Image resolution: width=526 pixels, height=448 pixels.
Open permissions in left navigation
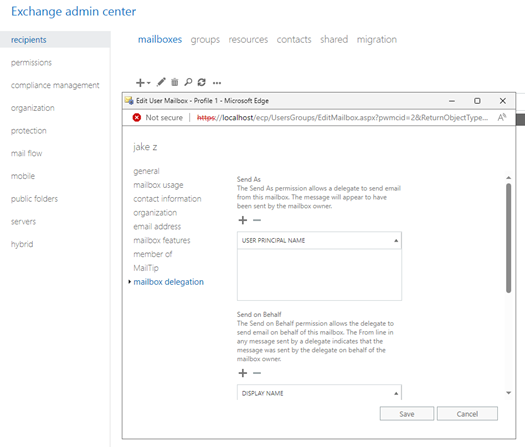tap(31, 62)
